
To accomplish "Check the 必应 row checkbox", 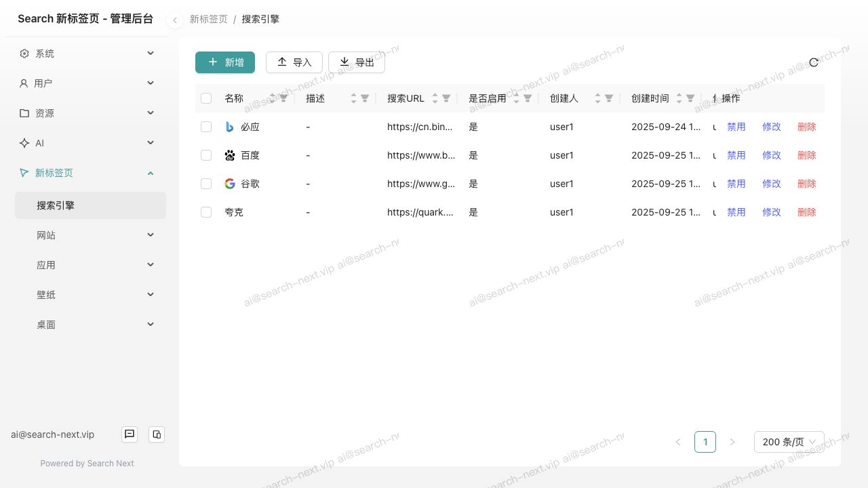I will click(x=206, y=127).
